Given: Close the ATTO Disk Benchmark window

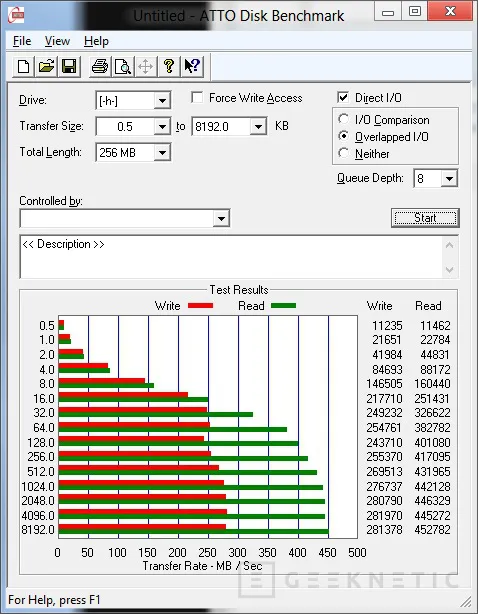Looking at the screenshot, I should [450, 11].
